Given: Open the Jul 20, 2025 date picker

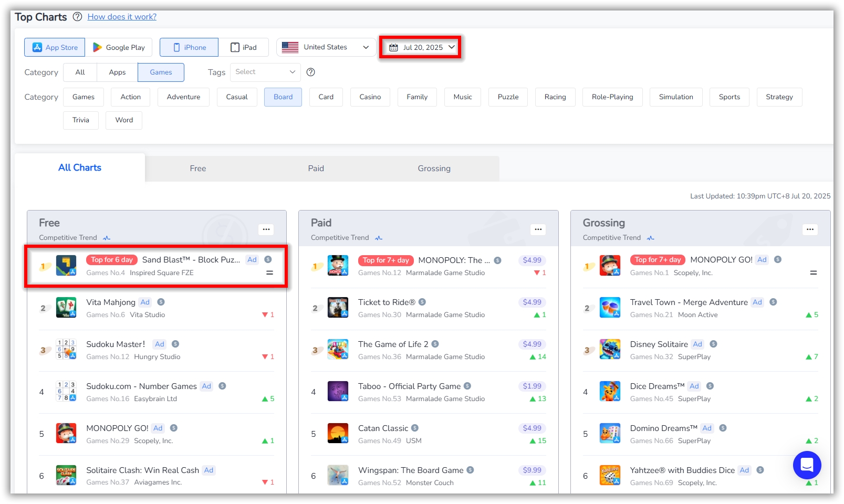Looking at the screenshot, I should (421, 47).
